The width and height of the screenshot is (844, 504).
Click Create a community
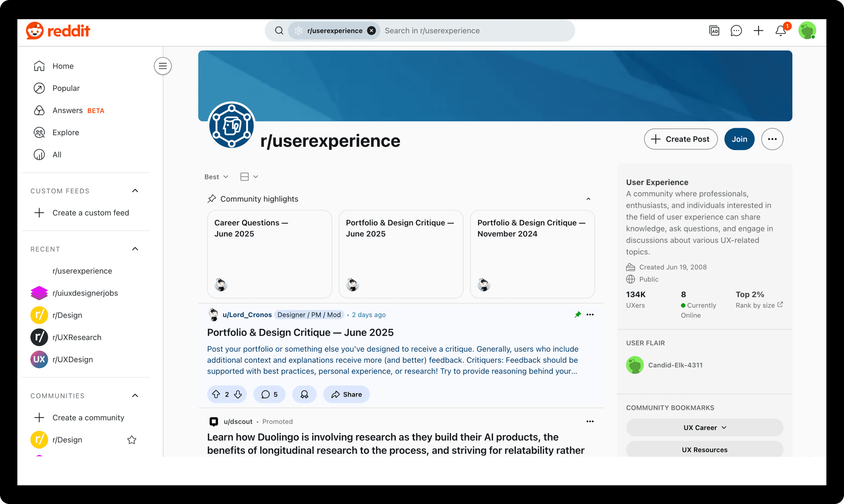point(86,417)
